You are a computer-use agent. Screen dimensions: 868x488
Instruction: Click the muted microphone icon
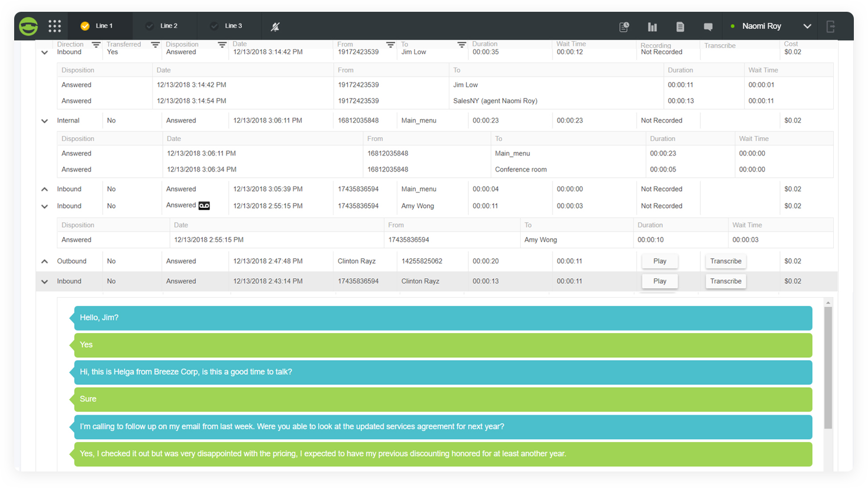(275, 27)
